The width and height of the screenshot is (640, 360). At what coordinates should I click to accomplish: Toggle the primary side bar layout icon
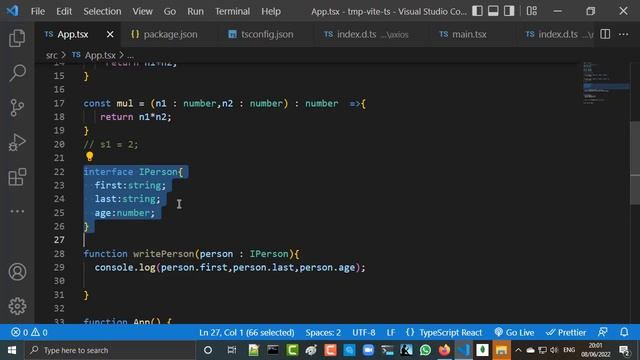tap(477, 11)
